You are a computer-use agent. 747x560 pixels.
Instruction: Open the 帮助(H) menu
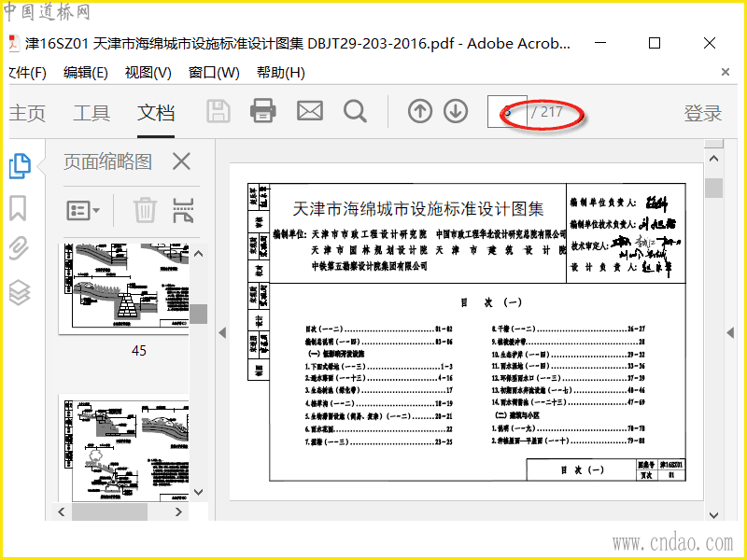pos(281,73)
